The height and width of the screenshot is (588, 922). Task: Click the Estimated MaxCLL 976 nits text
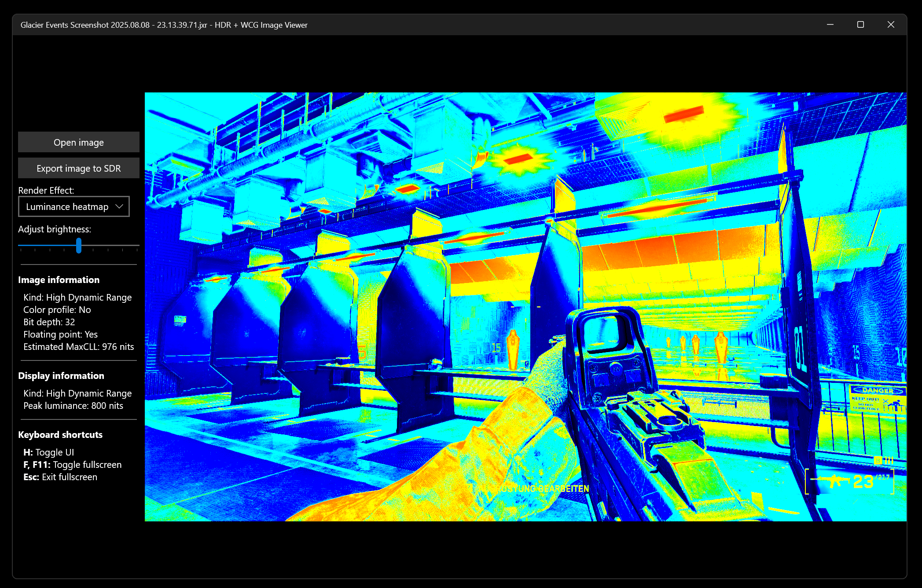pos(78,346)
